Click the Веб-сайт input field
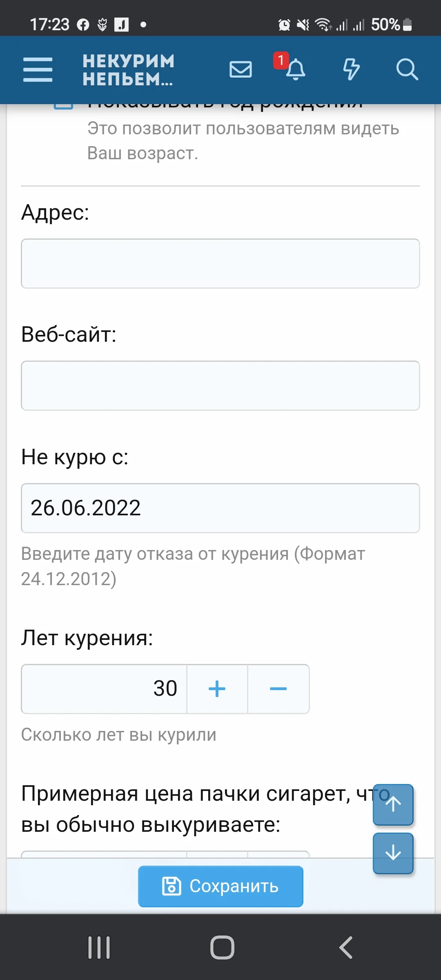Viewport: 441px width, 980px height. click(x=220, y=385)
